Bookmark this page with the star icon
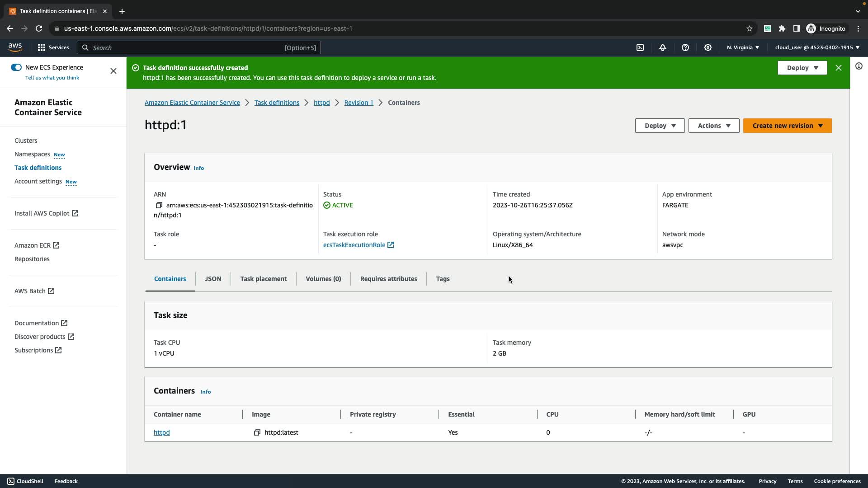 (x=750, y=28)
